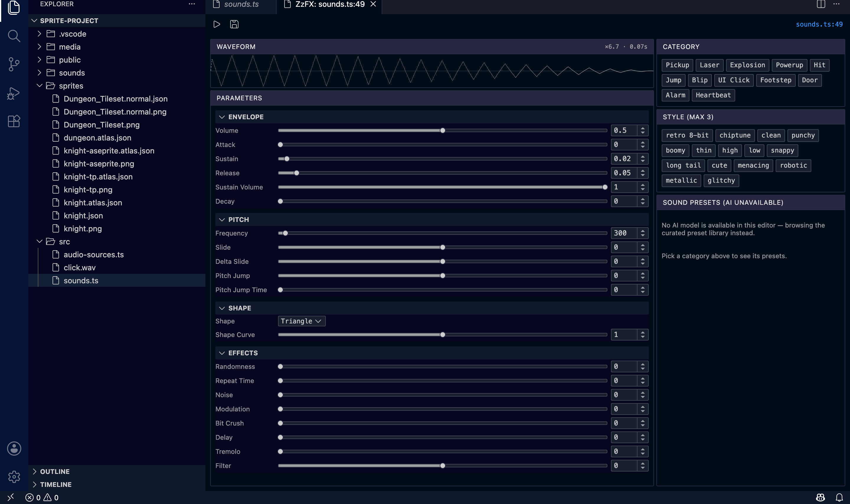Select the ZzFX: sounds.ts:49 tab

329,4
